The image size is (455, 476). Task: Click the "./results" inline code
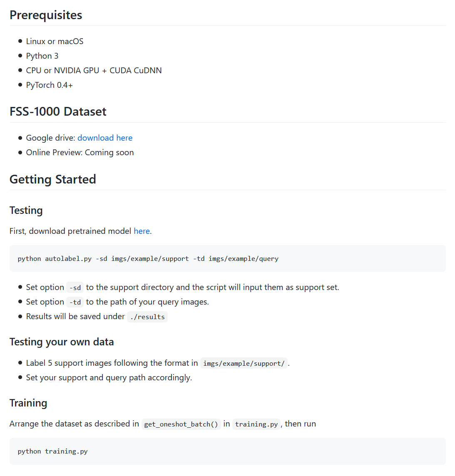(147, 317)
